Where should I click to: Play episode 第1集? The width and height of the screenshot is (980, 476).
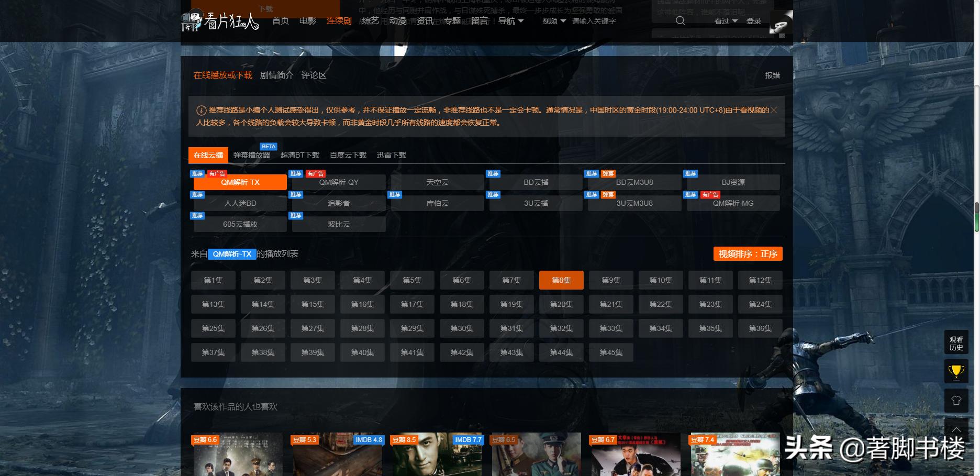pyautogui.click(x=213, y=280)
